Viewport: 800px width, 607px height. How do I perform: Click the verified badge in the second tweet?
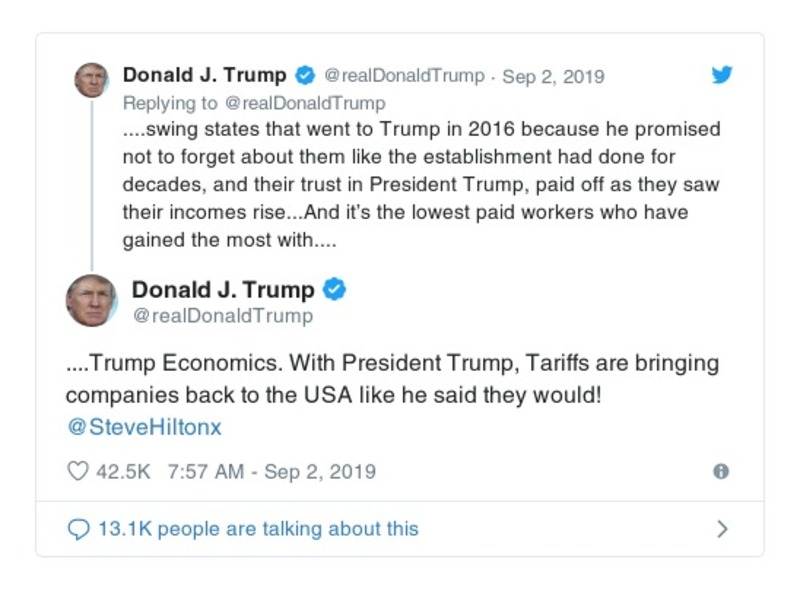point(336,289)
